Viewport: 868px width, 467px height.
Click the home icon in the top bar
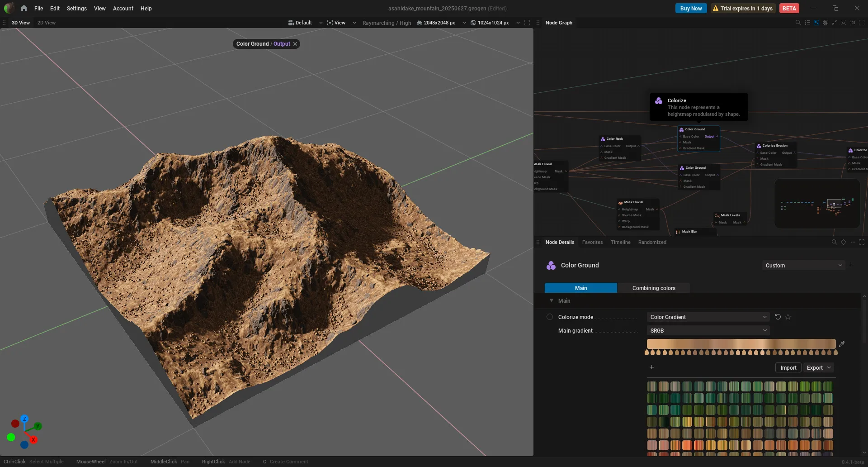(24, 8)
